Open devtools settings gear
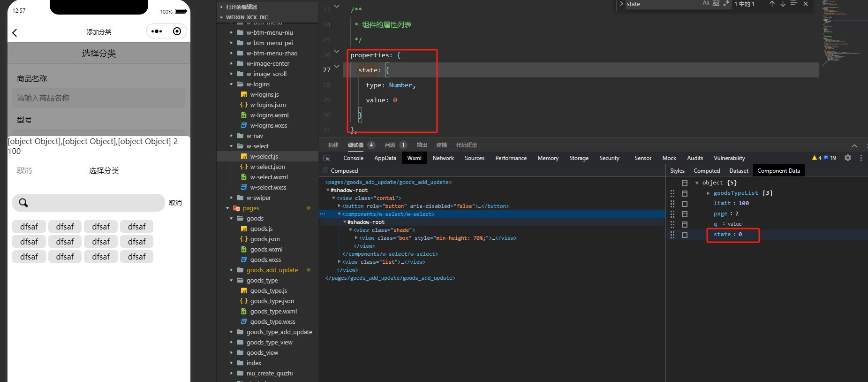Screen dimensions: 868x382 [x=848, y=158]
